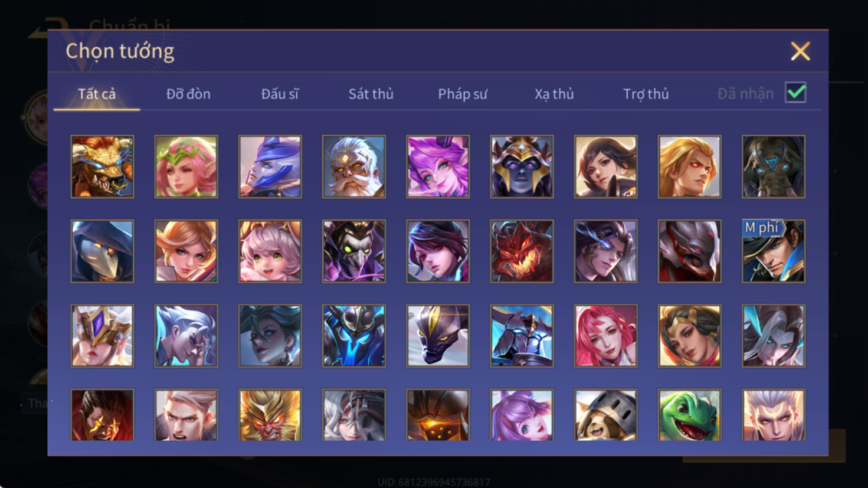Switch to the Đỡ đòn tab

tap(188, 94)
